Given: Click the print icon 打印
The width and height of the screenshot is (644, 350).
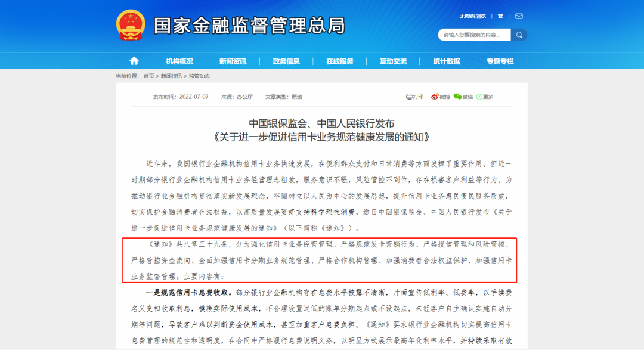Looking at the screenshot, I should click(x=414, y=97).
